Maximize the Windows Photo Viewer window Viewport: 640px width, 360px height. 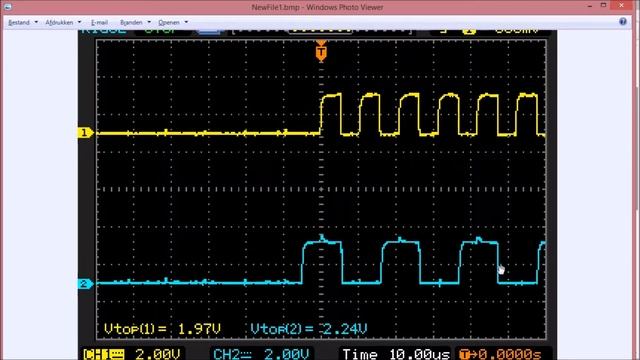[x=604, y=5]
